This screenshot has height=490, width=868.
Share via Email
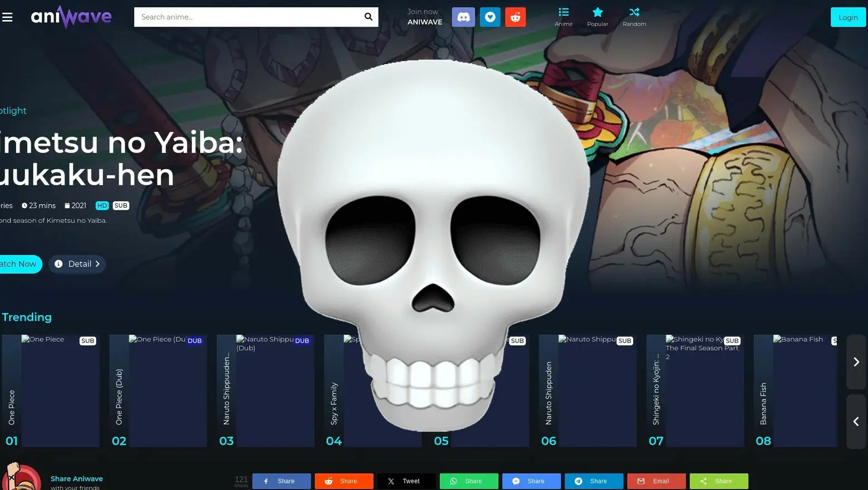657,481
